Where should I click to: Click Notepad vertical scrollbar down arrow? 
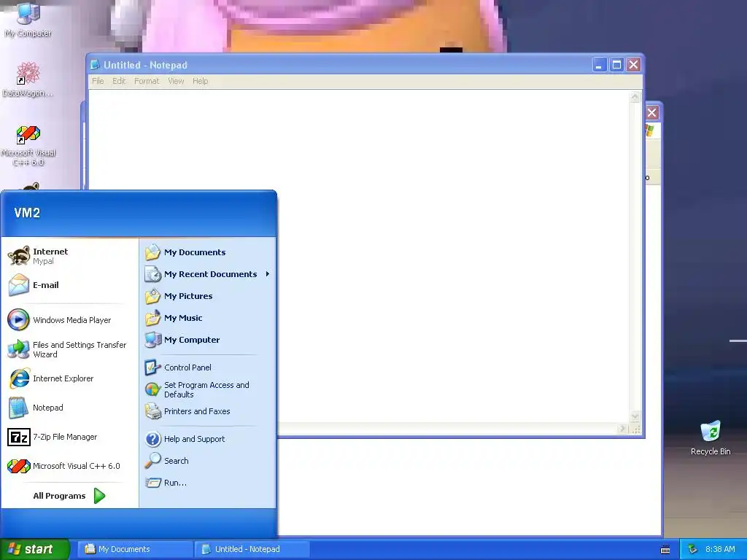coord(635,416)
